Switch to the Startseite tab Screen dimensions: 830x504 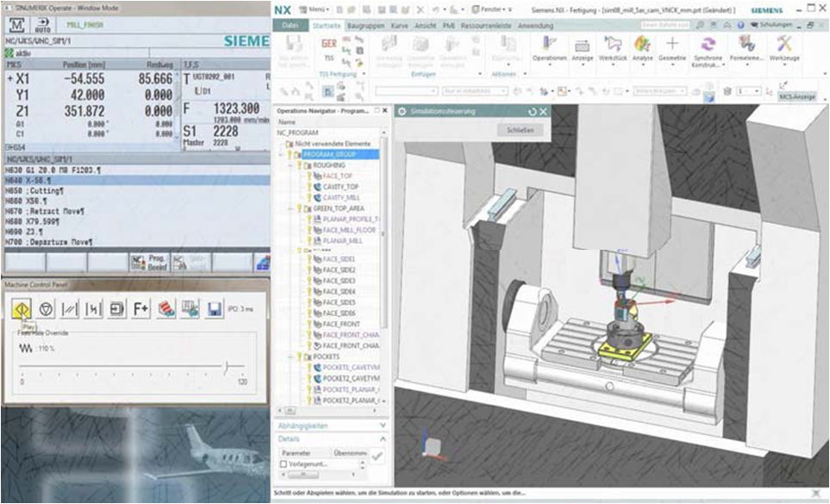(327, 25)
